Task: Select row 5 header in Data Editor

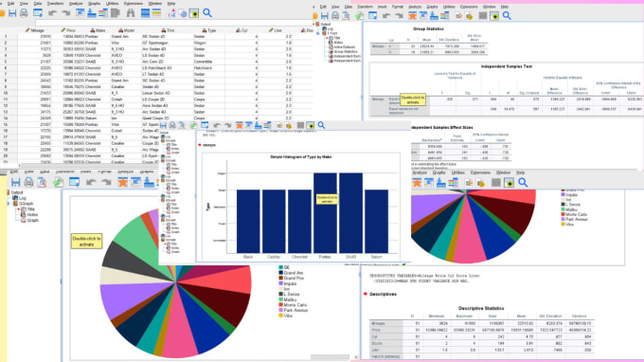Action: pyautogui.click(x=6, y=62)
